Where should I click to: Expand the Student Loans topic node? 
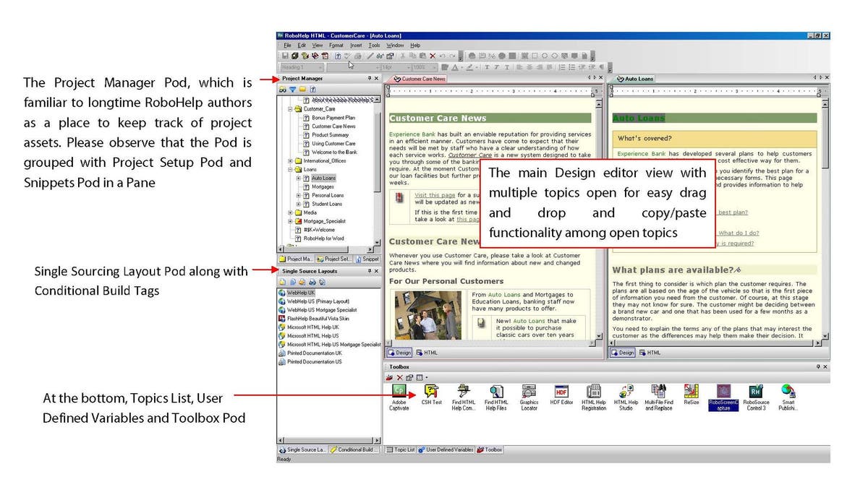(297, 204)
